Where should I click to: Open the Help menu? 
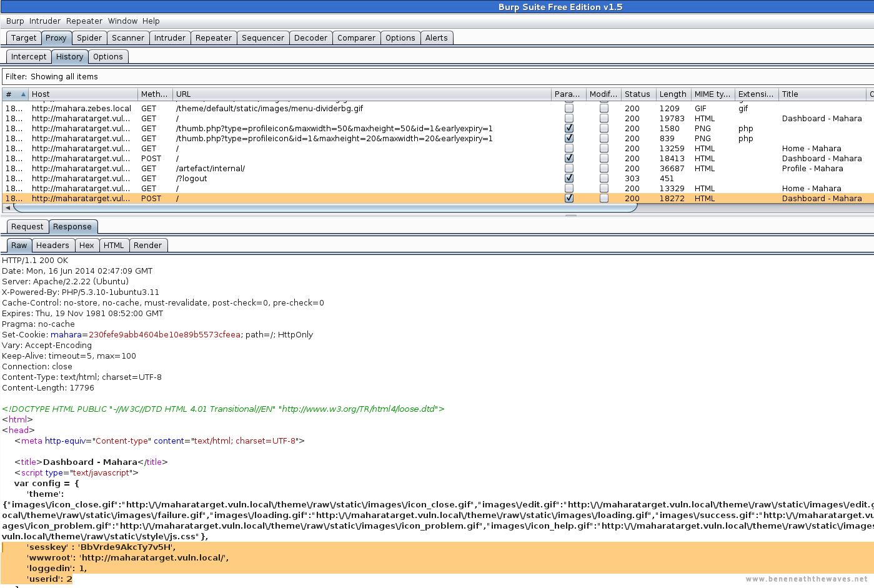click(x=151, y=21)
